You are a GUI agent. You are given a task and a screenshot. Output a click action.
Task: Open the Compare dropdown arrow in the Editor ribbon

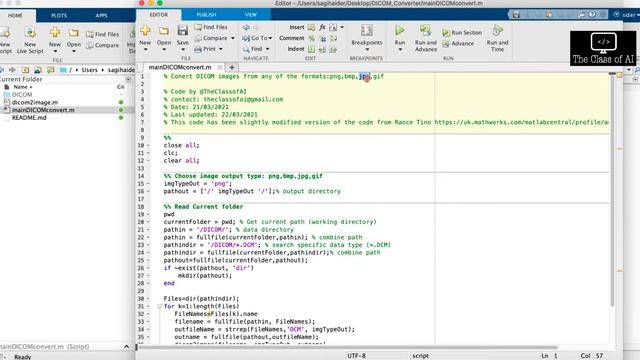pos(233,38)
